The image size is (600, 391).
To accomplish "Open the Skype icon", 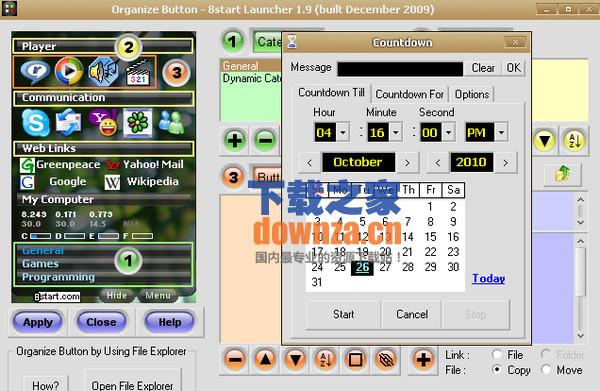I will (x=36, y=123).
